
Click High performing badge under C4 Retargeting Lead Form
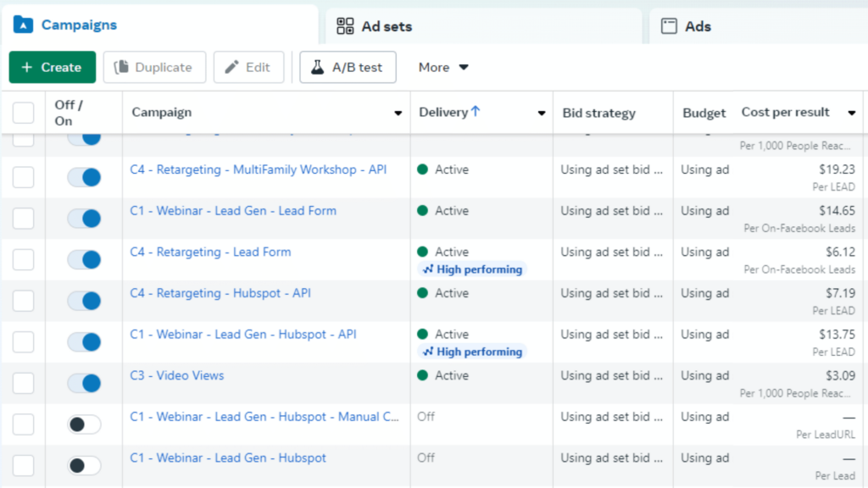point(473,269)
